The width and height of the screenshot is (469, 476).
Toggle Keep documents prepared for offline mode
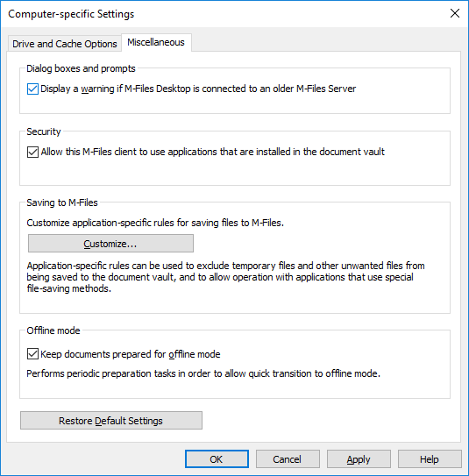pos(32,354)
